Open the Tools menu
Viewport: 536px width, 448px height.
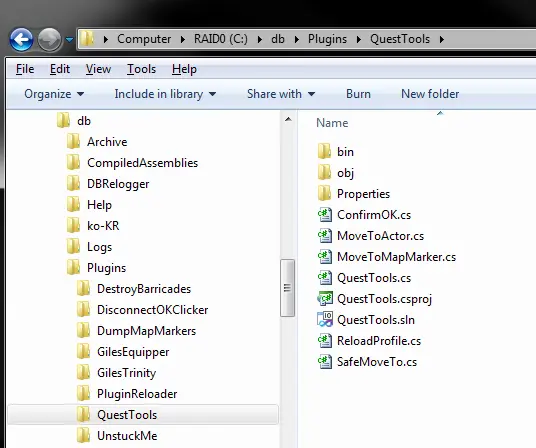coord(141,69)
